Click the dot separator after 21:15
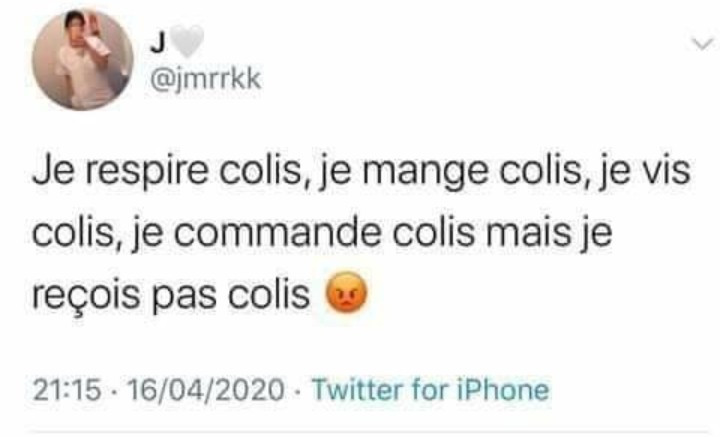 (114, 391)
